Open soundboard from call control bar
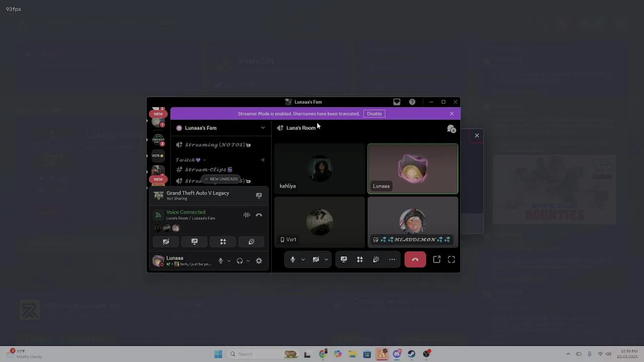Screen dimensions: 644x362 pyautogui.click(x=376, y=259)
